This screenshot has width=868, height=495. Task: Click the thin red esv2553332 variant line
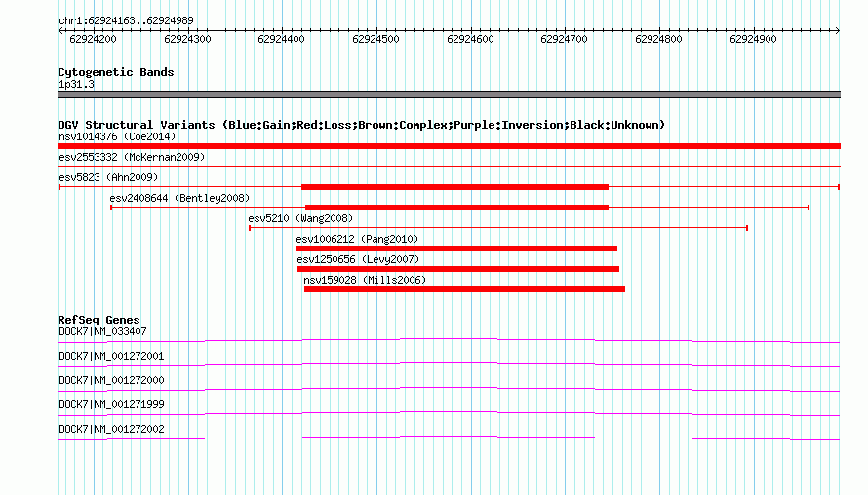point(449,166)
